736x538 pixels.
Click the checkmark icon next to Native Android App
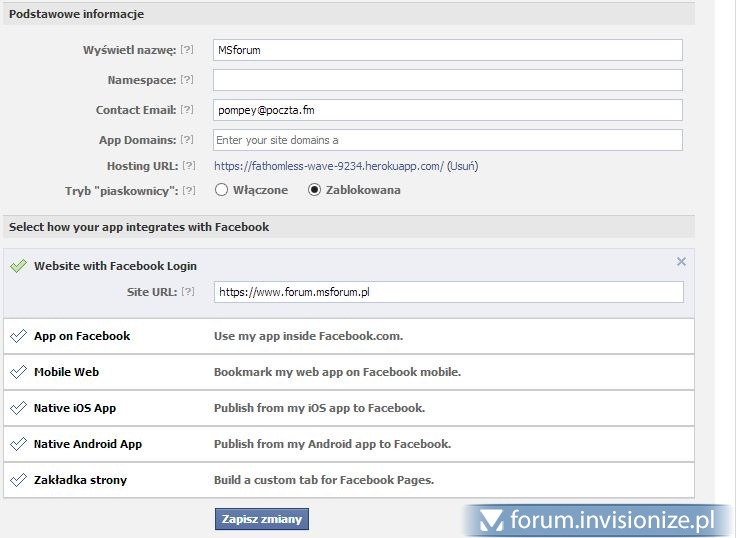pyautogui.click(x=18, y=444)
